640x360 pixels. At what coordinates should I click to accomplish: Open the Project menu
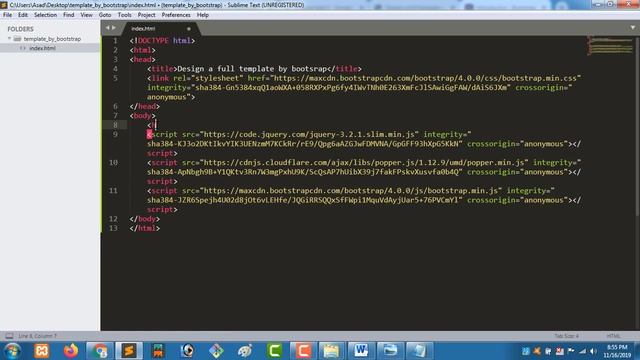(x=147, y=15)
